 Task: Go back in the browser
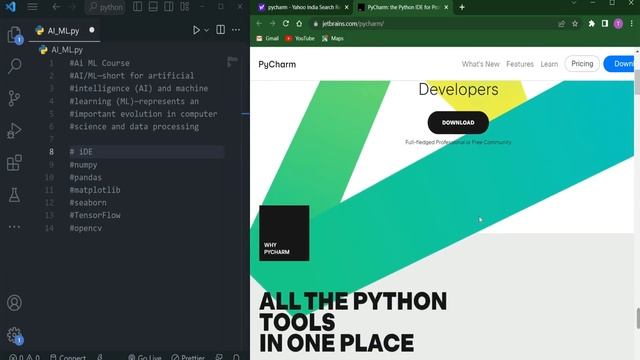(x=259, y=24)
